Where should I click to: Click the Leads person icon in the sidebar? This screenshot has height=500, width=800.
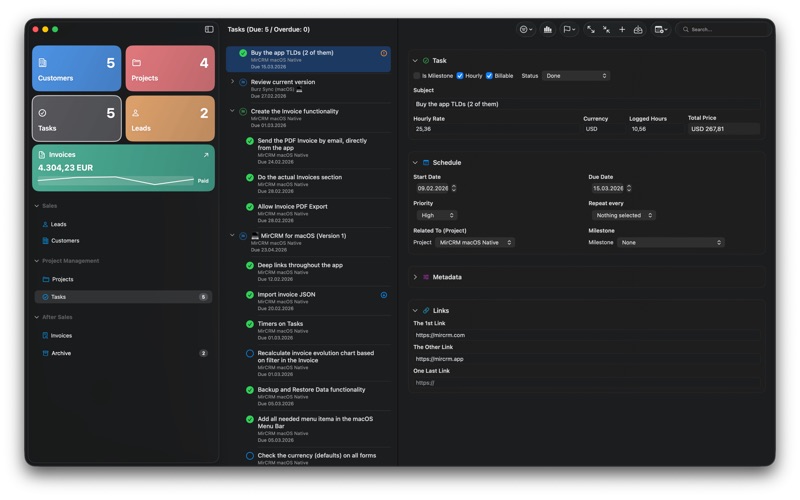pyautogui.click(x=45, y=224)
